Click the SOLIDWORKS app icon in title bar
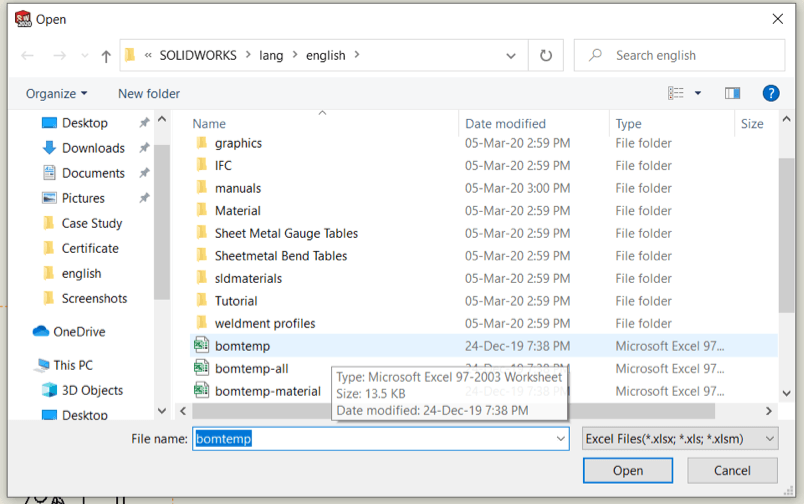Image resolution: width=804 pixels, height=504 pixels. [23, 19]
